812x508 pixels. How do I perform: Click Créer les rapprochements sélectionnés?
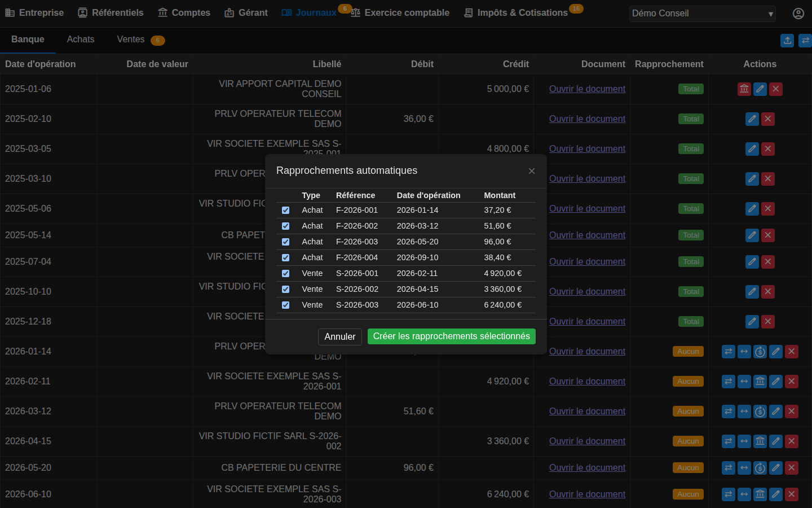click(452, 336)
